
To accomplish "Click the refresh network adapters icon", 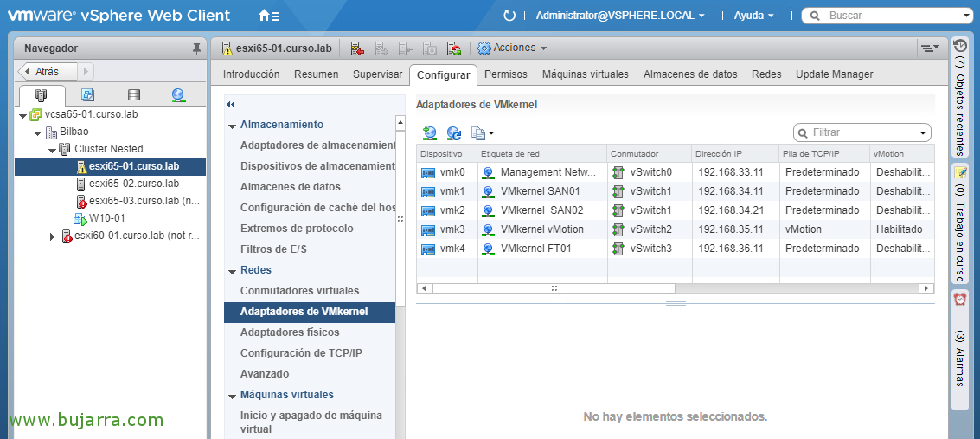I will pos(454,132).
